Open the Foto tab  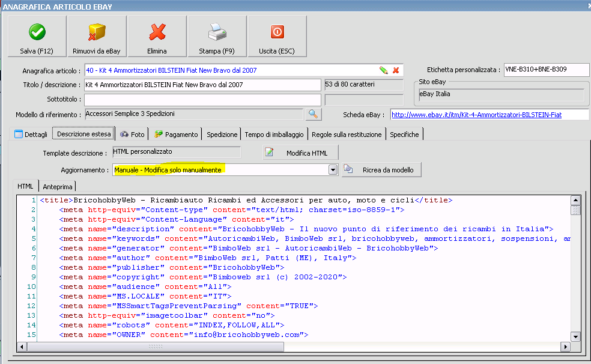click(x=132, y=135)
